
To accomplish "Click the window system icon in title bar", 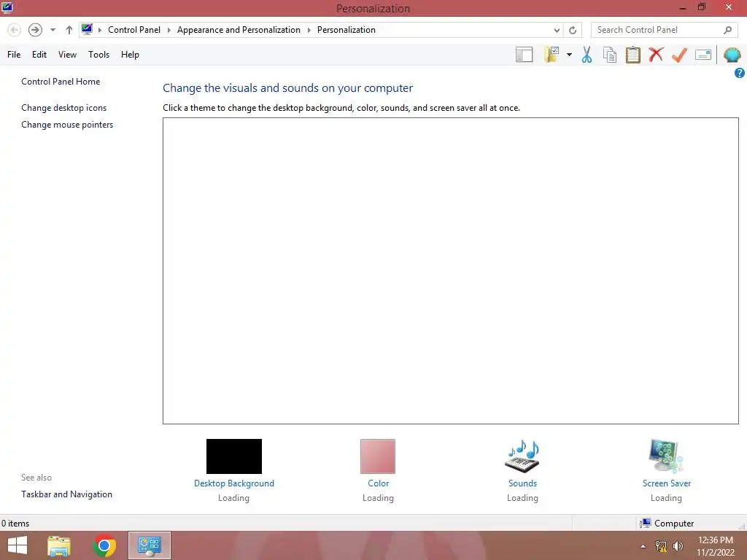I will click(7, 7).
